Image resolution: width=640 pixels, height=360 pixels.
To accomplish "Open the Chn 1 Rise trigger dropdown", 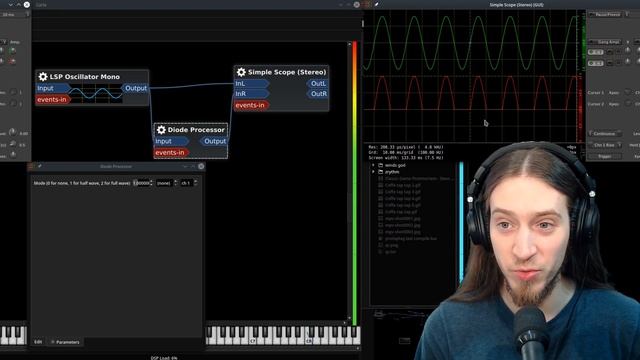I will point(605,145).
